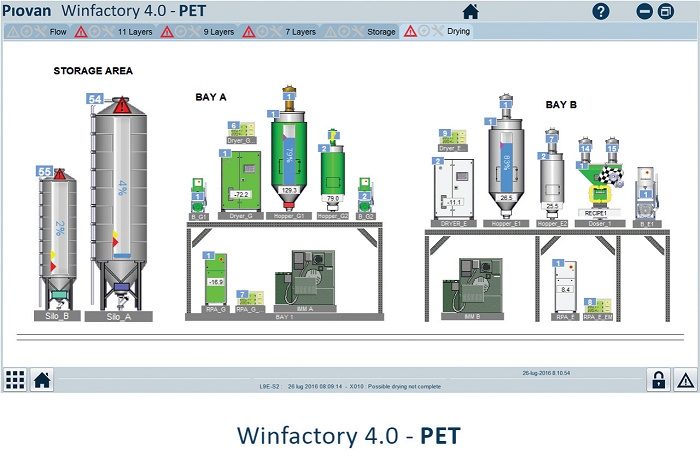The width and height of the screenshot is (700, 458).
Task: Open the Dryer_E control panel thumbnail
Action: pyautogui.click(x=455, y=137)
